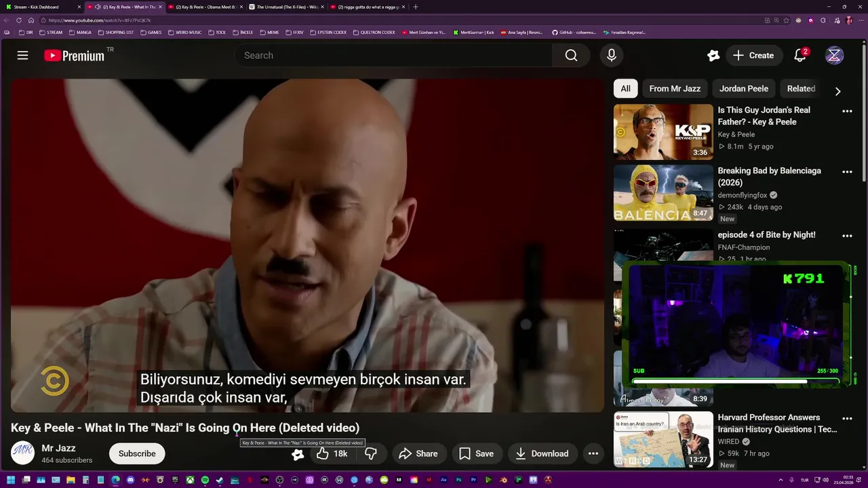Open options for Is This Guy Jordan's video

click(x=847, y=111)
